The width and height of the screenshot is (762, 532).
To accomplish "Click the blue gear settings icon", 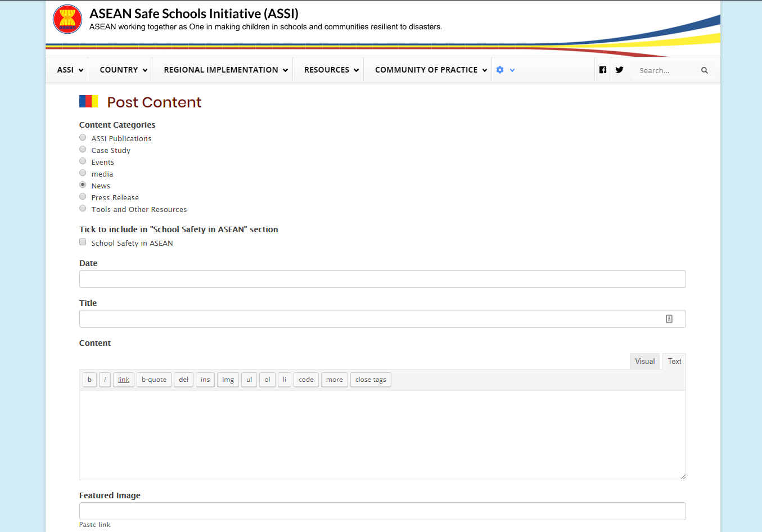I will [x=500, y=70].
